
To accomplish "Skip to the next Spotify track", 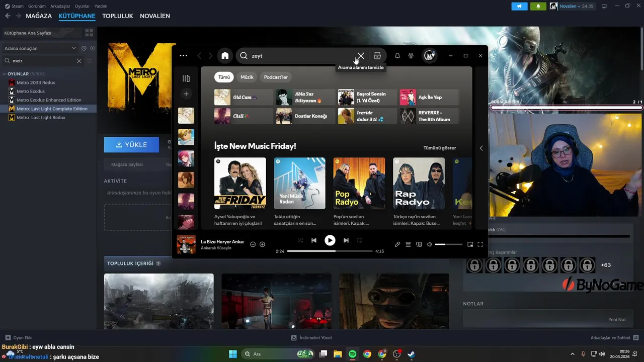I will 346,240.
